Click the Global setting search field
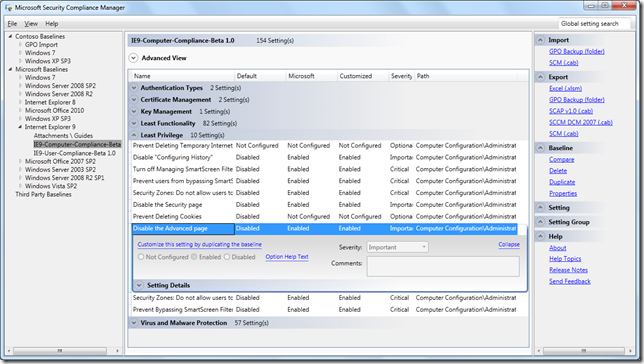644x364 pixels. (x=594, y=24)
